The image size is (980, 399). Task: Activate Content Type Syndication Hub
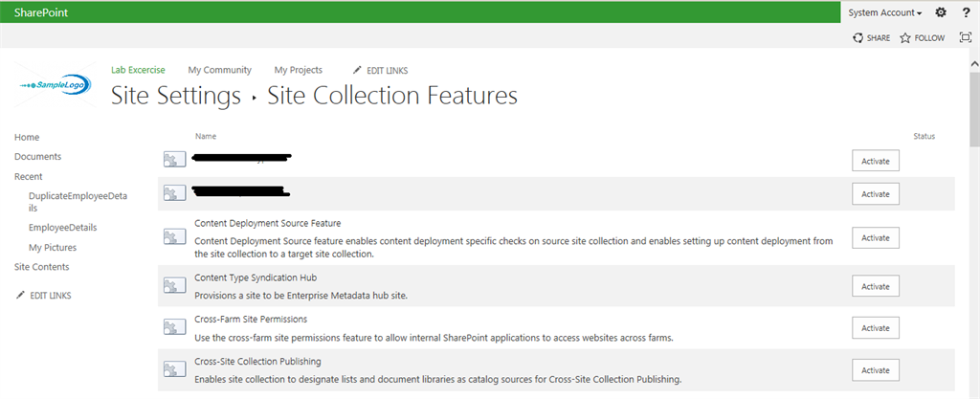876,286
